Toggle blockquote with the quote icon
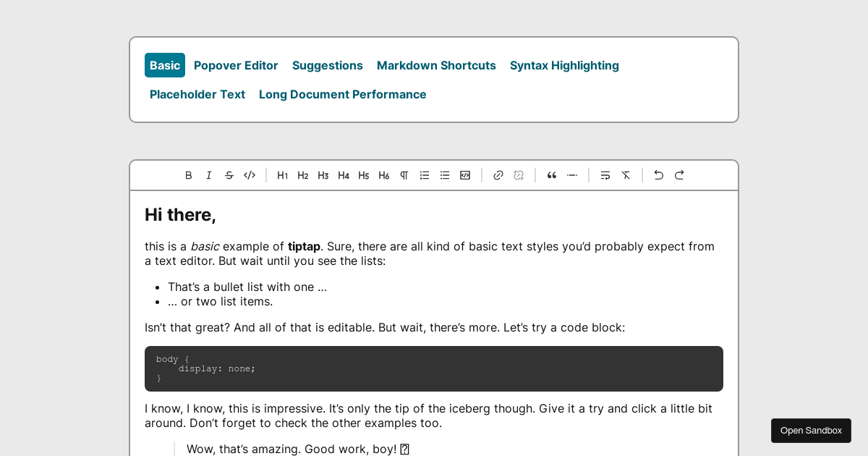The height and width of the screenshot is (456, 868). tap(552, 175)
